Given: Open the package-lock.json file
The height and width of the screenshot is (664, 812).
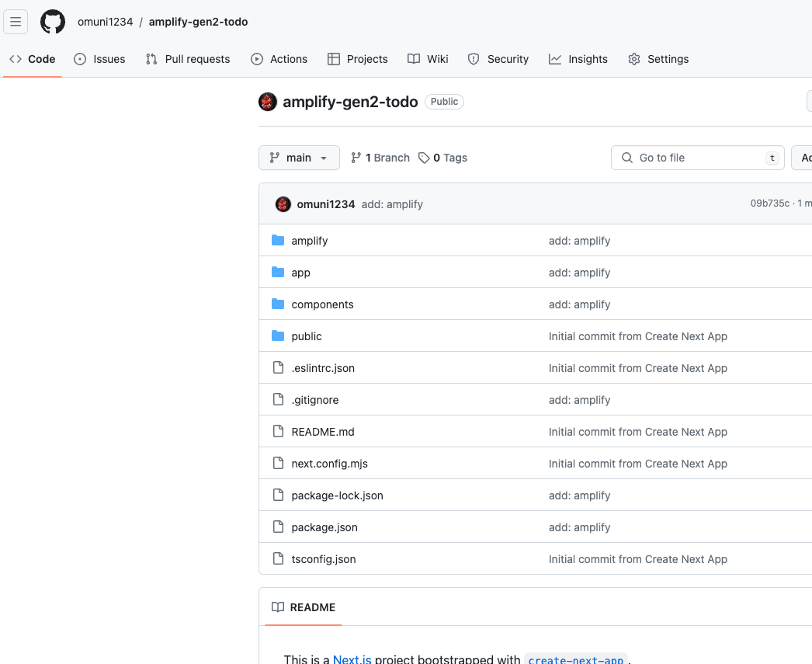Looking at the screenshot, I should 337,495.
